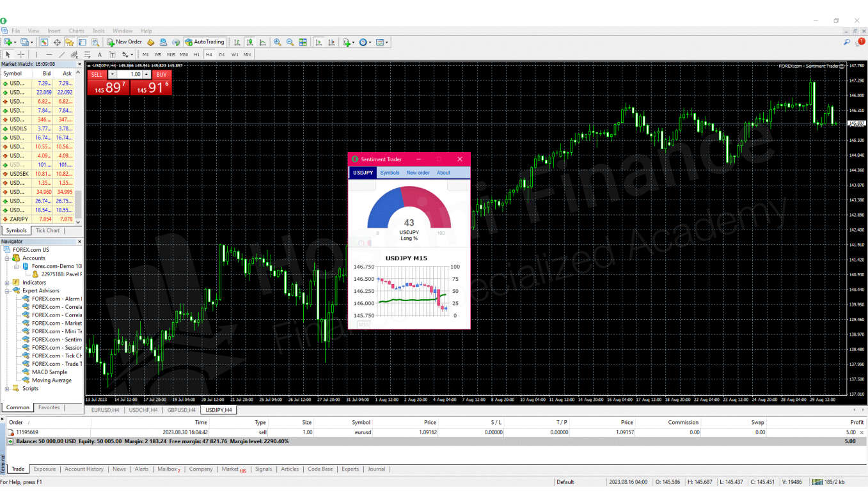Switch to the Tick Chart tab
Image resolution: width=868 pixels, height=502 pixels.
point(48,230)
